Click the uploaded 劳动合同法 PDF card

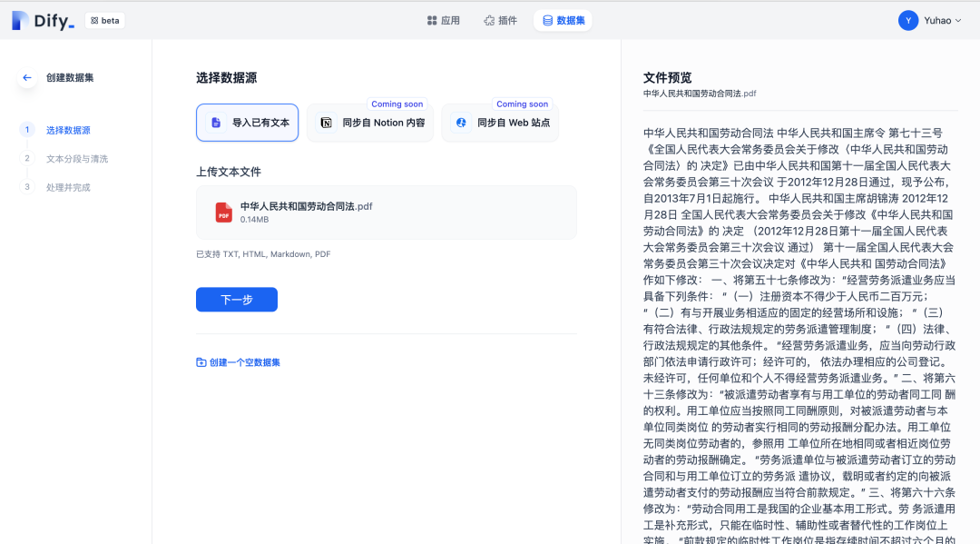(x=386, y=213)
